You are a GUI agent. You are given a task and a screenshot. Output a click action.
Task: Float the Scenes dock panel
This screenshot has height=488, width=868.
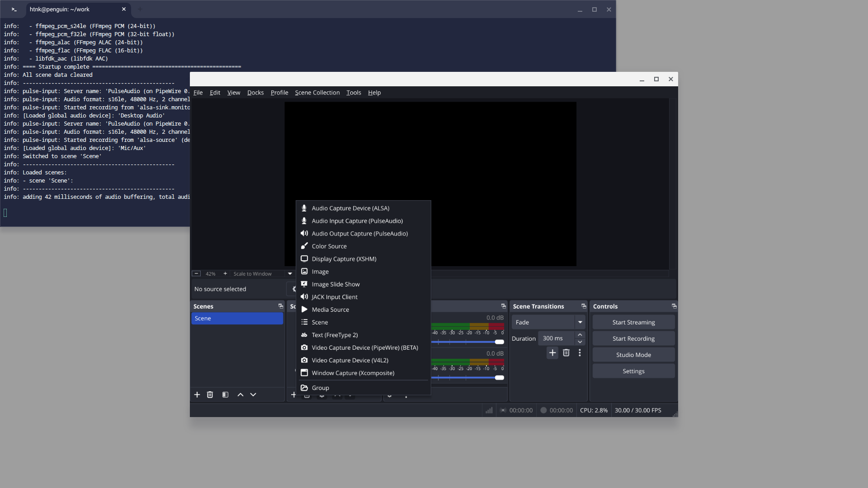(281, 306)
